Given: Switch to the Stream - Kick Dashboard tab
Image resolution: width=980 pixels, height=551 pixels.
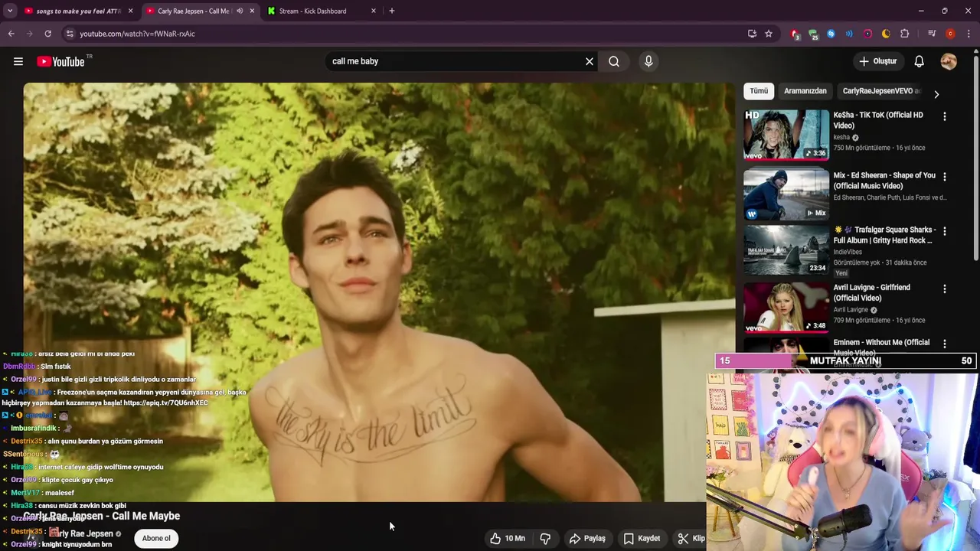Looking at the screenshot, I should point(312,11).
